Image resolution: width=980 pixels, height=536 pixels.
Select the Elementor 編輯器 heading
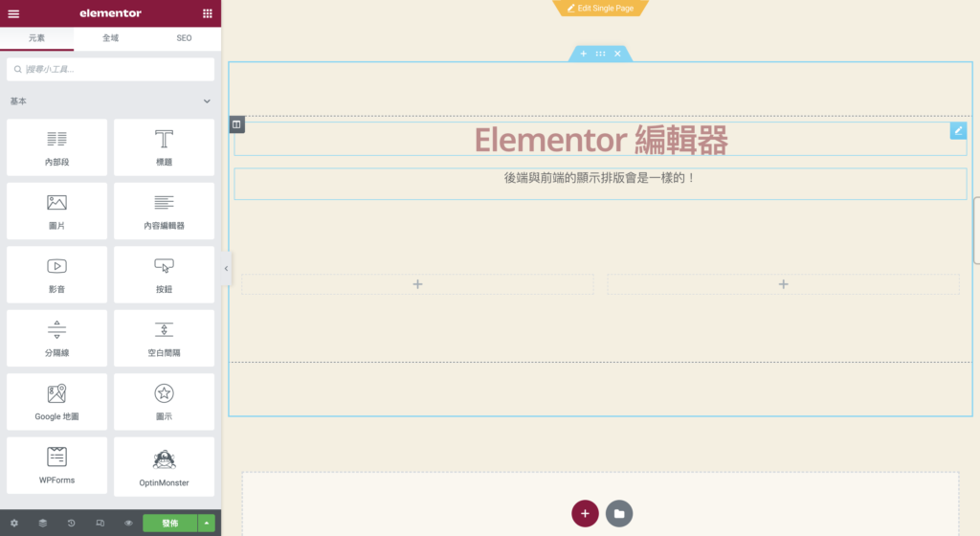(601, 140)
